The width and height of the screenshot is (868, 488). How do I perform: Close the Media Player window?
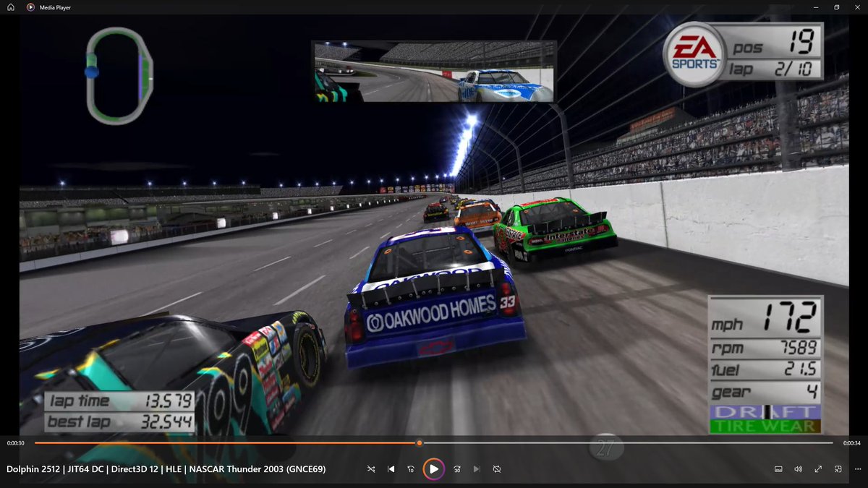[856, 7]
